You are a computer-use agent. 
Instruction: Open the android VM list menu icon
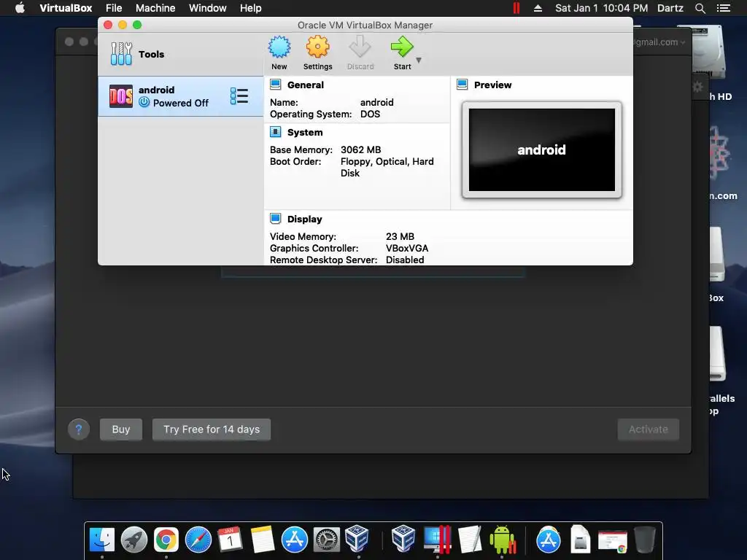pos(239,96)
